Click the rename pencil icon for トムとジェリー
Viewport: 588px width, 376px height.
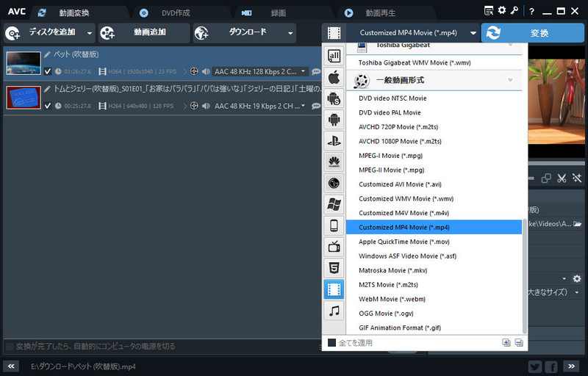(47, 89)
